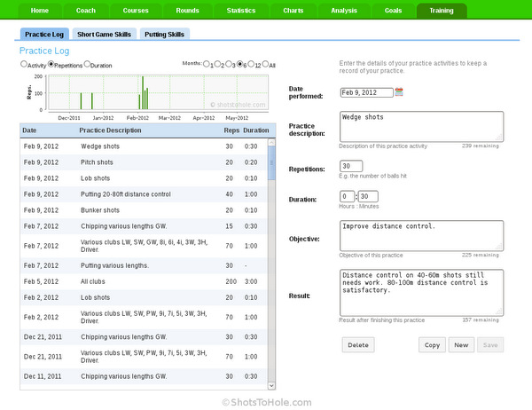This screenshot has width=532, height=410.
Task: Choose All months range radio
Action: (265, 64)
